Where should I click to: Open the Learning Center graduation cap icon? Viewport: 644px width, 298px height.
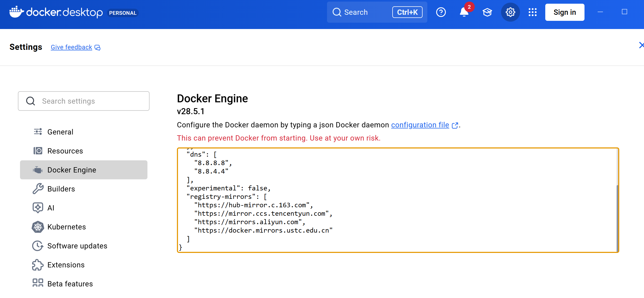487,12
